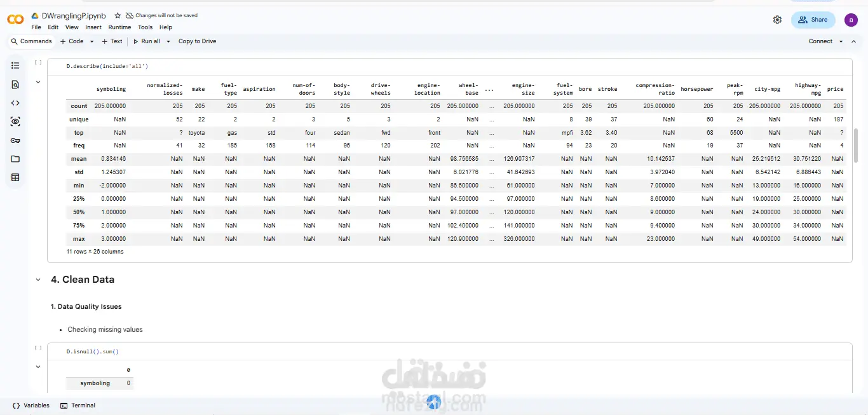Click the 'mpfi' cell
868x415 pixels.
pyautogui.click(x=566, y=133)
